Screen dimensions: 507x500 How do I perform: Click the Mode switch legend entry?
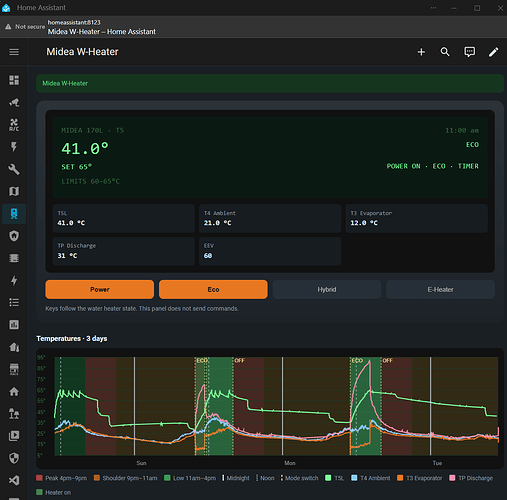pyautogui.click(x=299, y=478)
